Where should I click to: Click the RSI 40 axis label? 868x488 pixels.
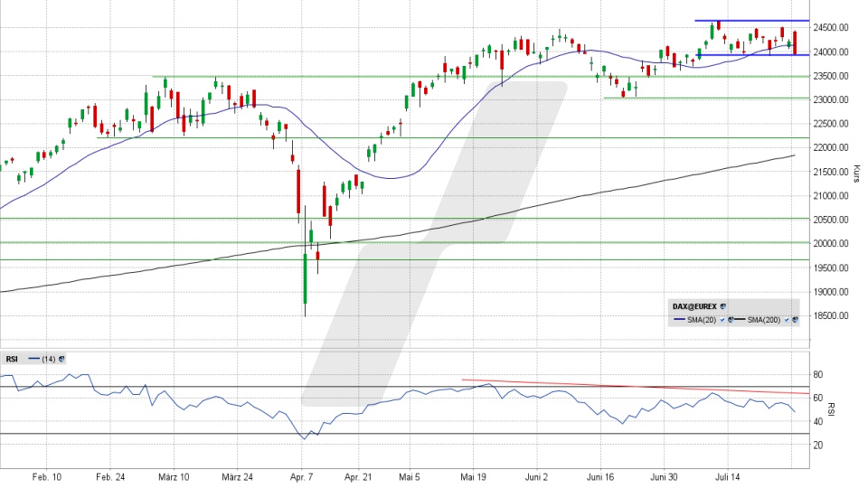pyautogui.click(x=818, y=422)
